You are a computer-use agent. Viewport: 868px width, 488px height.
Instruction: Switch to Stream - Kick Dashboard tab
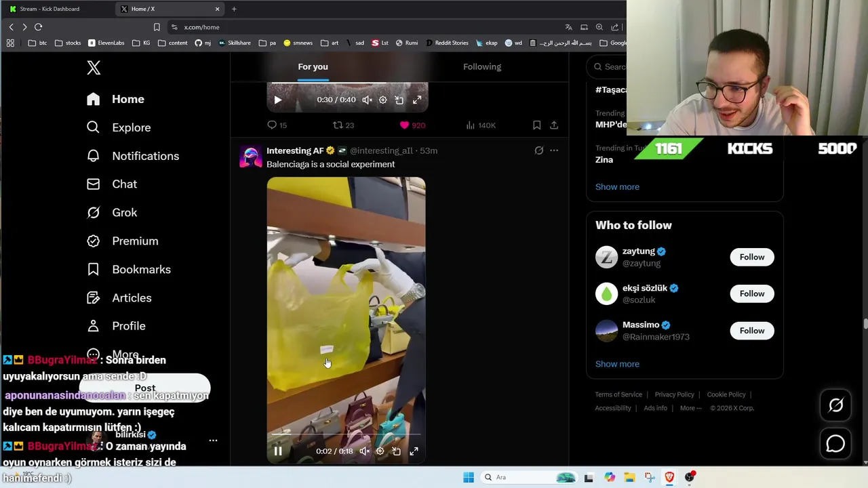pos(54,9)
